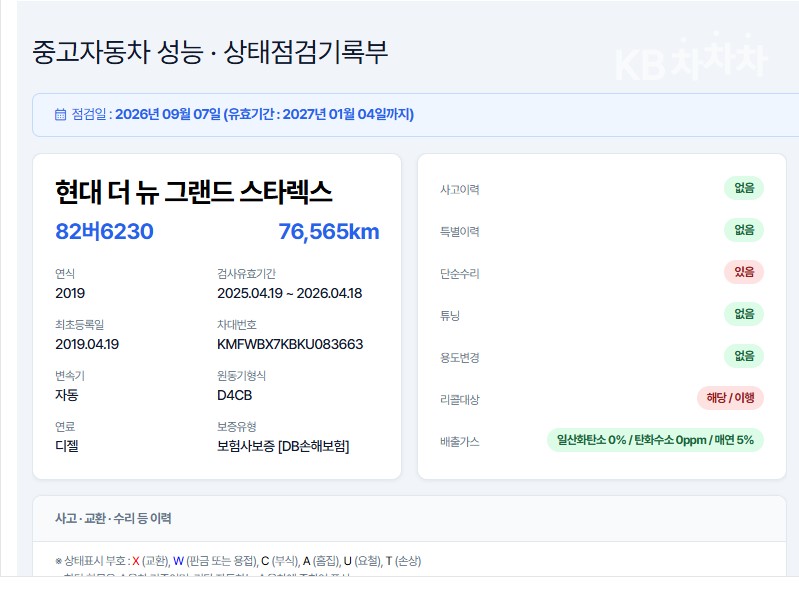
Task: Click section header 사고 · 교환 · 수리 등 이력
Action: tap(113, 519)
